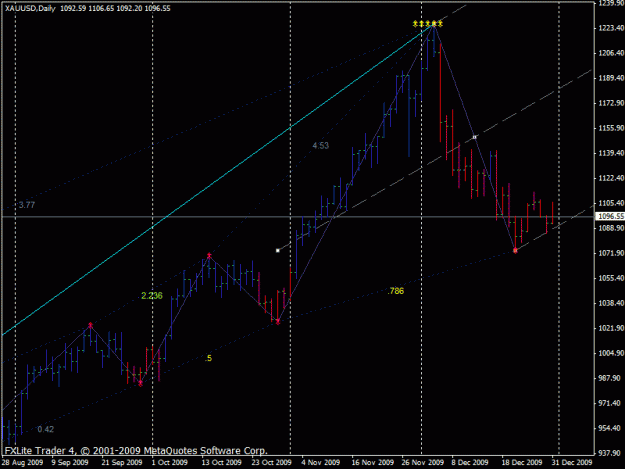Click the 4.53 ratio label
625x469 pixels.
click(320, 146)
